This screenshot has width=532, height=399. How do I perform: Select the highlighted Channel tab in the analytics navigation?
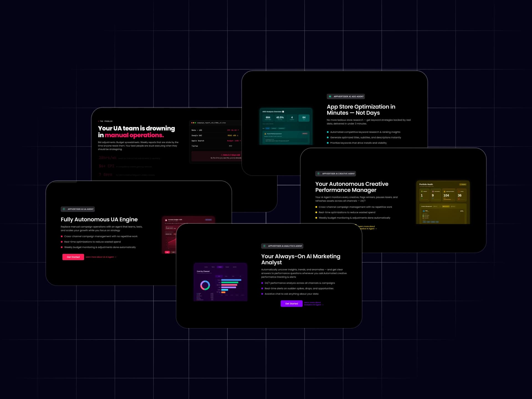pos(220,267)
